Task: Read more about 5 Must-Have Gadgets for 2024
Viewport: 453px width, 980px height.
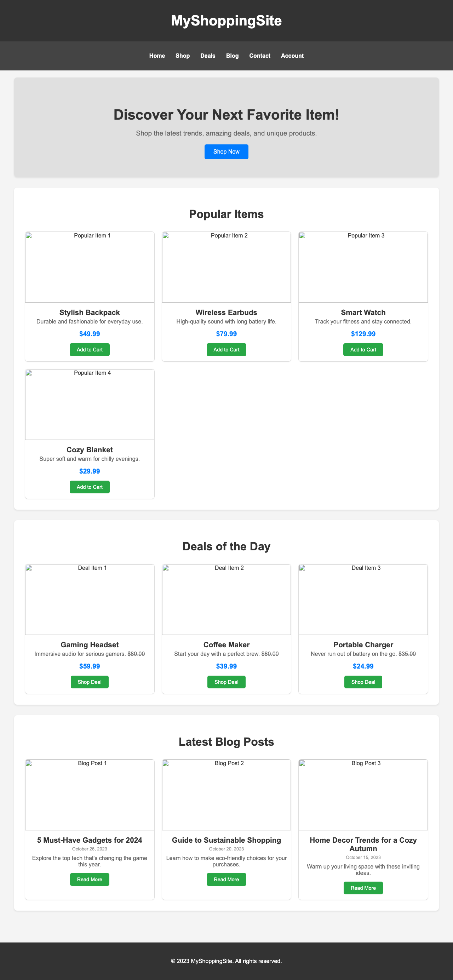Action: click(x=90, y=879)
